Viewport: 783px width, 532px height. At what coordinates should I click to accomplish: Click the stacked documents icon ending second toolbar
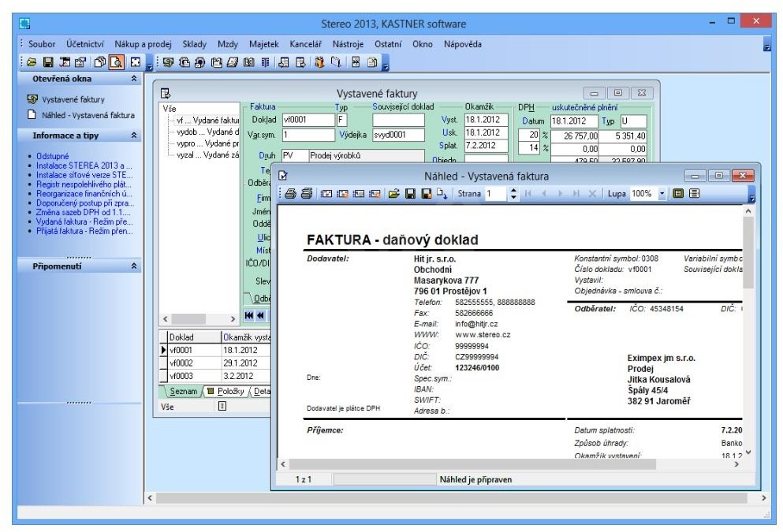point(372,62)
